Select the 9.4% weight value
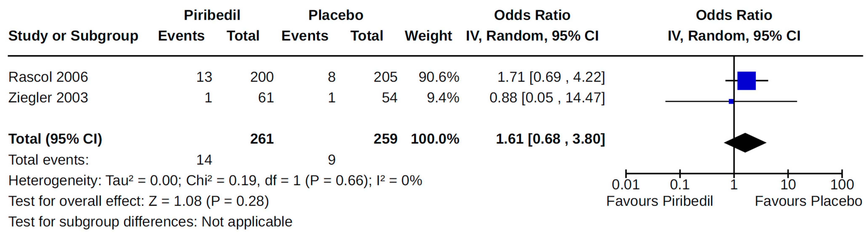Image resolution: width=868 pixels, height=235 pixels. click(443, 98)
